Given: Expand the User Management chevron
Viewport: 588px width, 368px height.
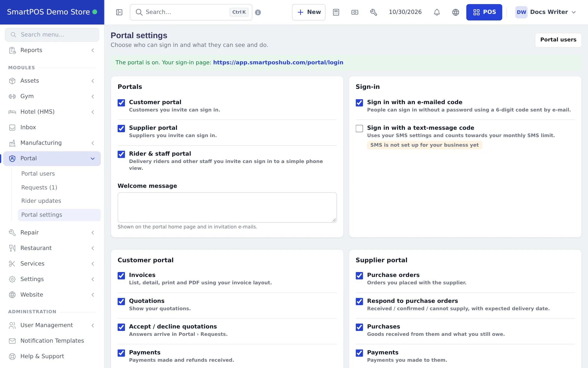Looking at the screenshot, I should 93,325.
